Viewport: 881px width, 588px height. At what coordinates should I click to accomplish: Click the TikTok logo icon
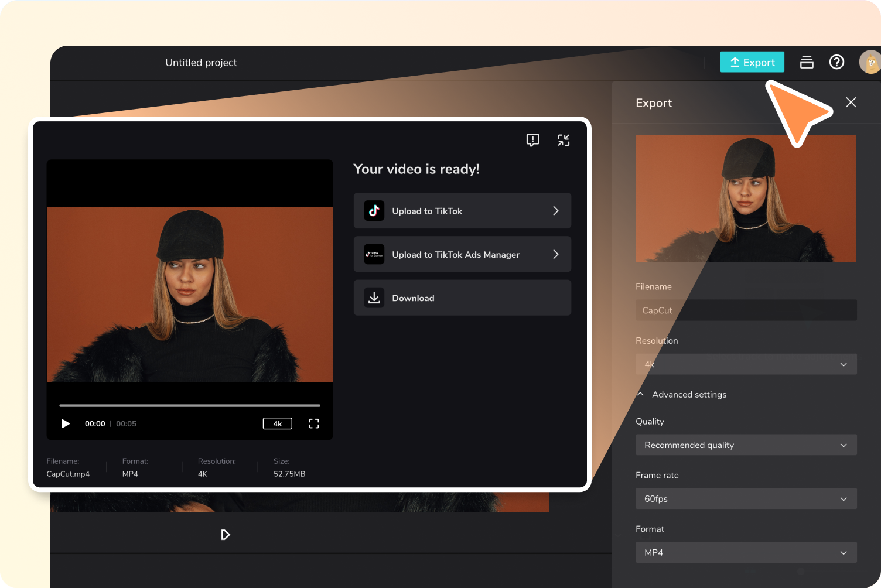[374, 211]
